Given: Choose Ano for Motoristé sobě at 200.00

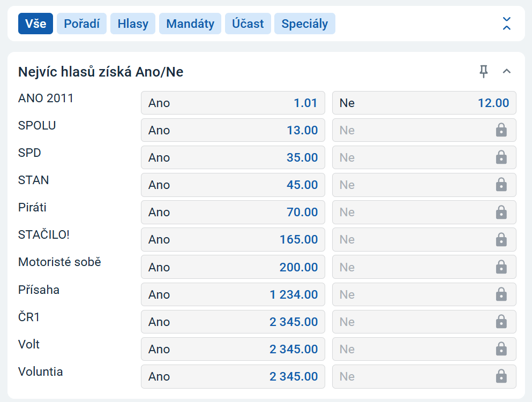Looking at the screenshot, I should (233, 267).
